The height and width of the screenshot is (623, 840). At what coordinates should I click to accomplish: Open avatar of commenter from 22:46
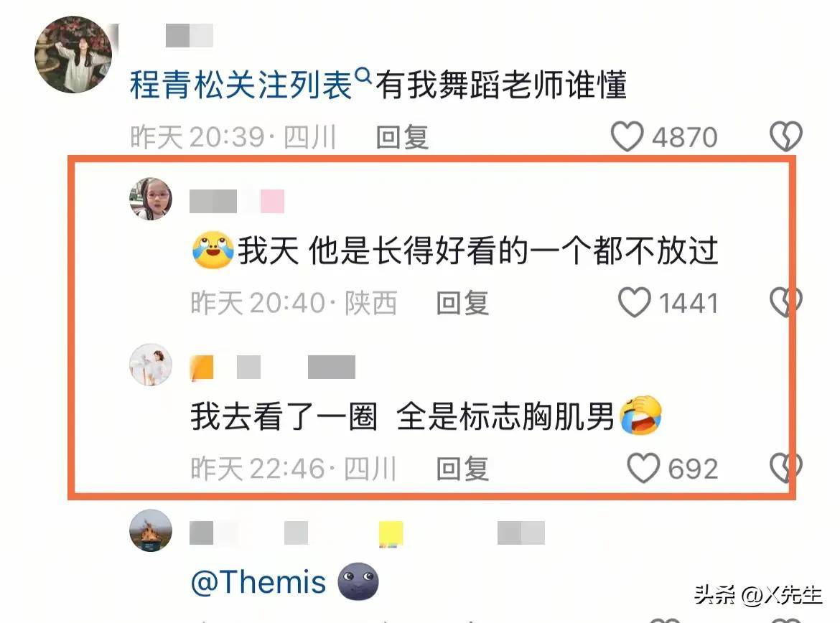click(x=151, y=365)
